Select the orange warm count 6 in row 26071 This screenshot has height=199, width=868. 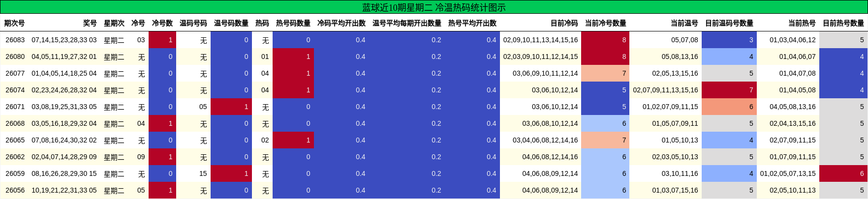click(729, 107)
